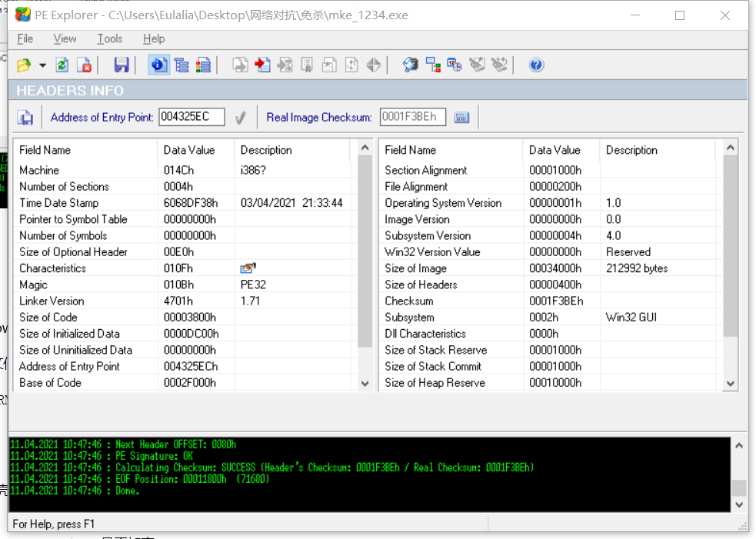This screenshot has height=539, width=756.
Task: Click the greyed Relocations page icon
Action: coord(329,65)
